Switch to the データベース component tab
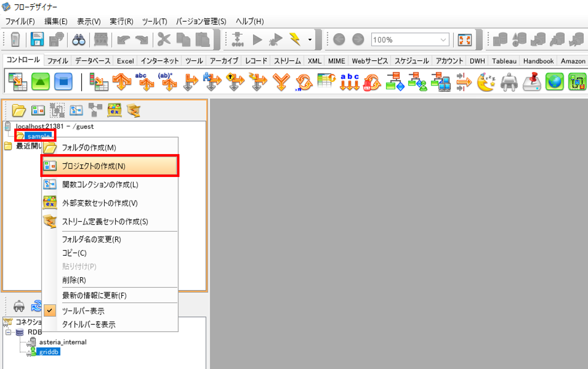588x369 pixels. tap(93, 61)
